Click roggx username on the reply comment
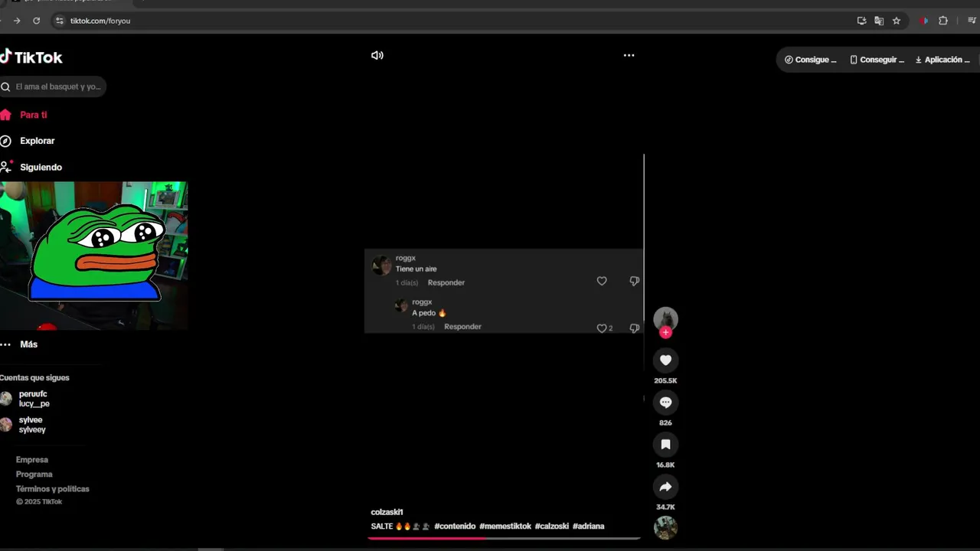 (x=422, y=302)
